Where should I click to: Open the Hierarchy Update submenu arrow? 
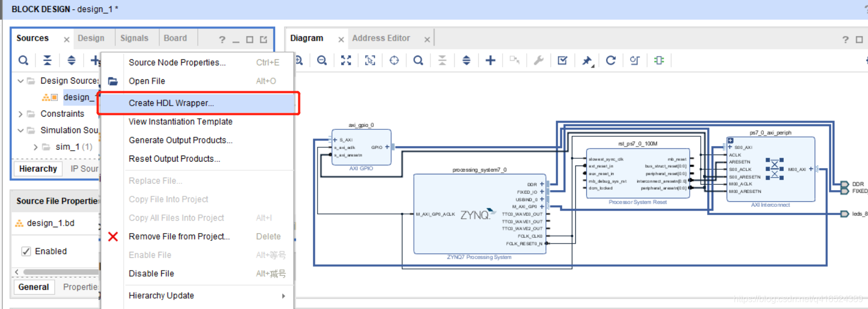[283, 296]
